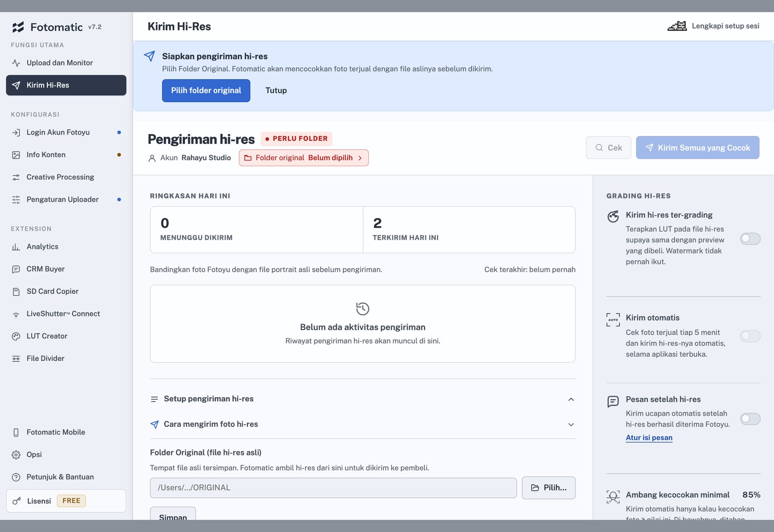This screenshot has width=774, height=532.
Task: Open Upload dan Monitor page
Action: click(x=66, y=63)
